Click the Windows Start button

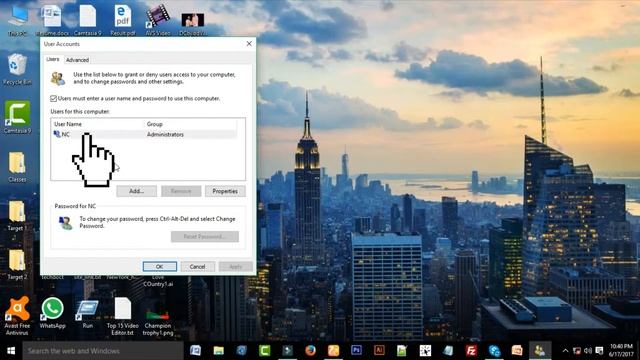click(x=11, y=351)
